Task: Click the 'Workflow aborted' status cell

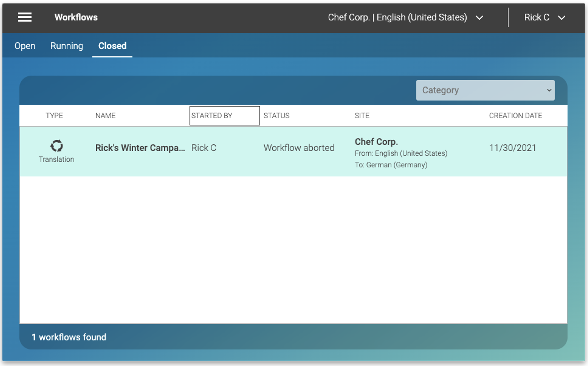Action: point(299,148)
